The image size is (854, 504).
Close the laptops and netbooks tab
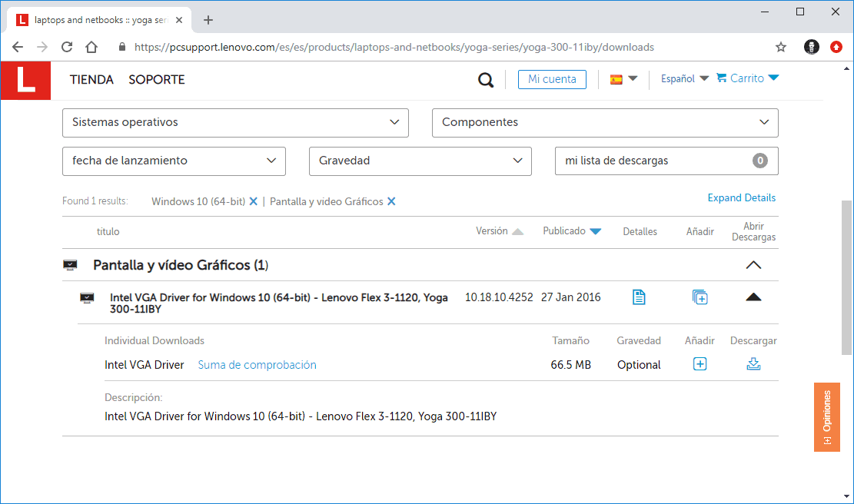tap(178, 20)
